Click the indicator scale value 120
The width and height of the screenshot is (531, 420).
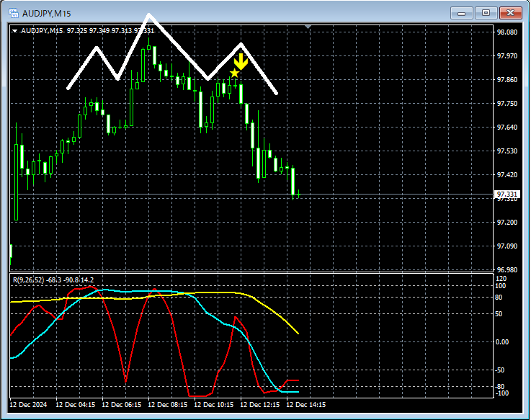coord(501,278)
